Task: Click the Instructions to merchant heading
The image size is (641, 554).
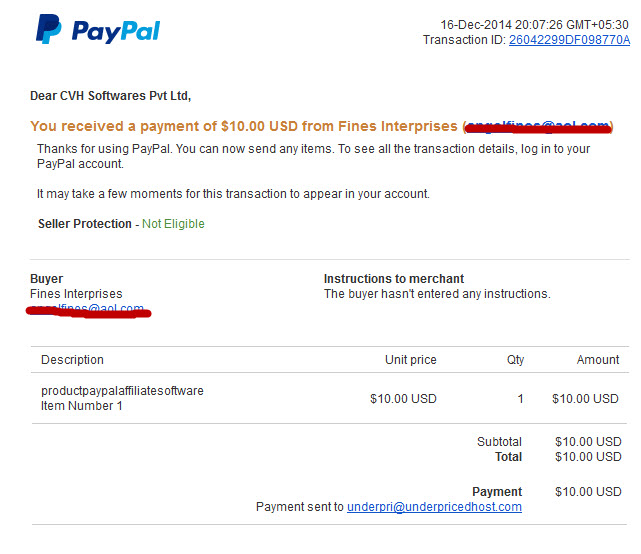Action: (394, 279)
